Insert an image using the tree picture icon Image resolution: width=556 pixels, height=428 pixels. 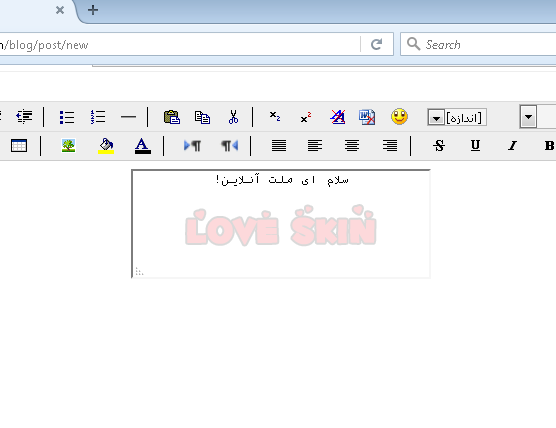68,146
